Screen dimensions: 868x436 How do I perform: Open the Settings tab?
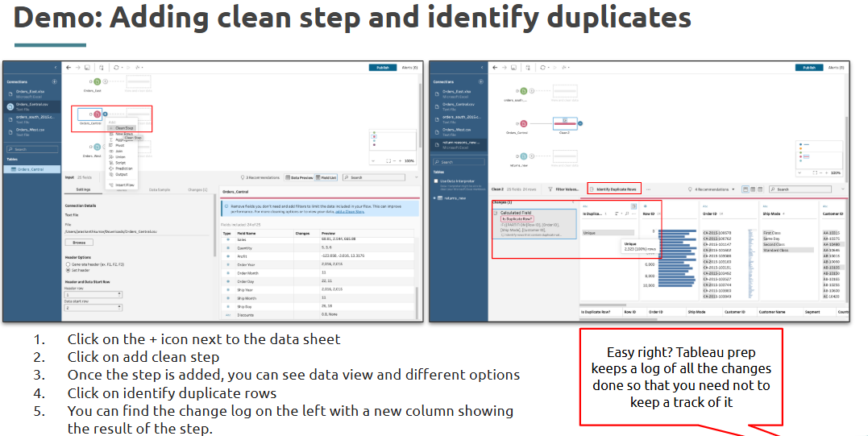[84, 189]
